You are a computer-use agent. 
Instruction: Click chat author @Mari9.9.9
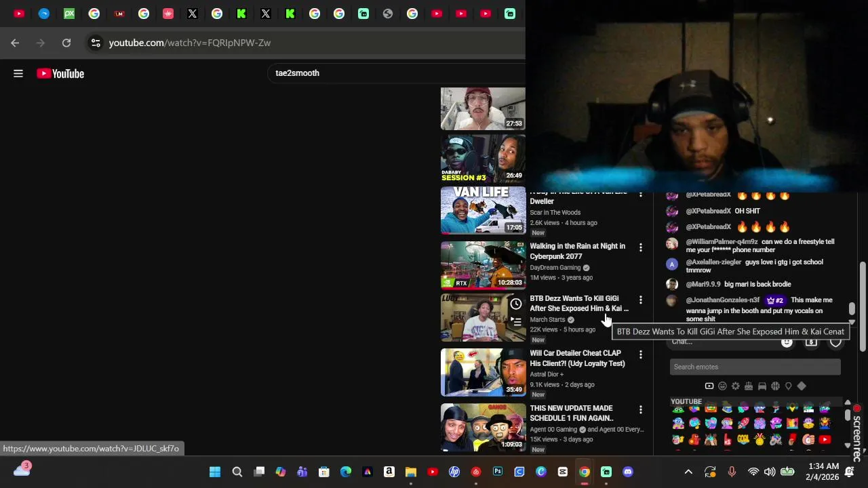point(703,284)
